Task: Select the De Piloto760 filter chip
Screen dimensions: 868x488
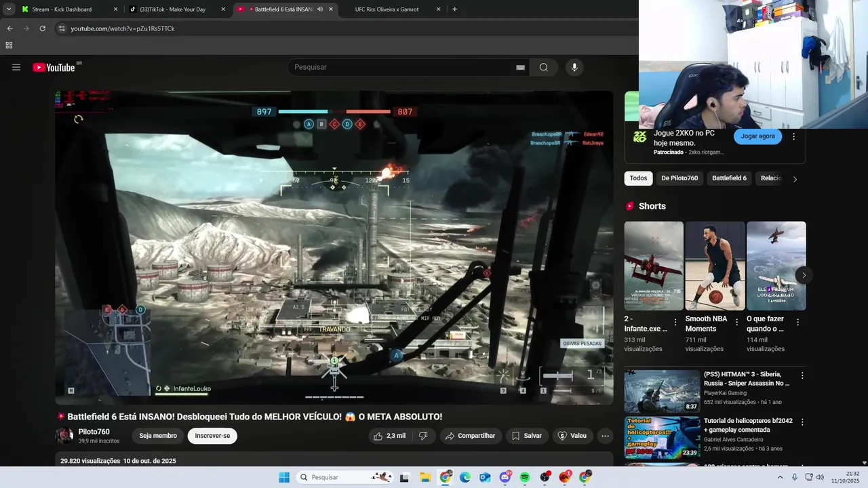Action: click(679, 178)
